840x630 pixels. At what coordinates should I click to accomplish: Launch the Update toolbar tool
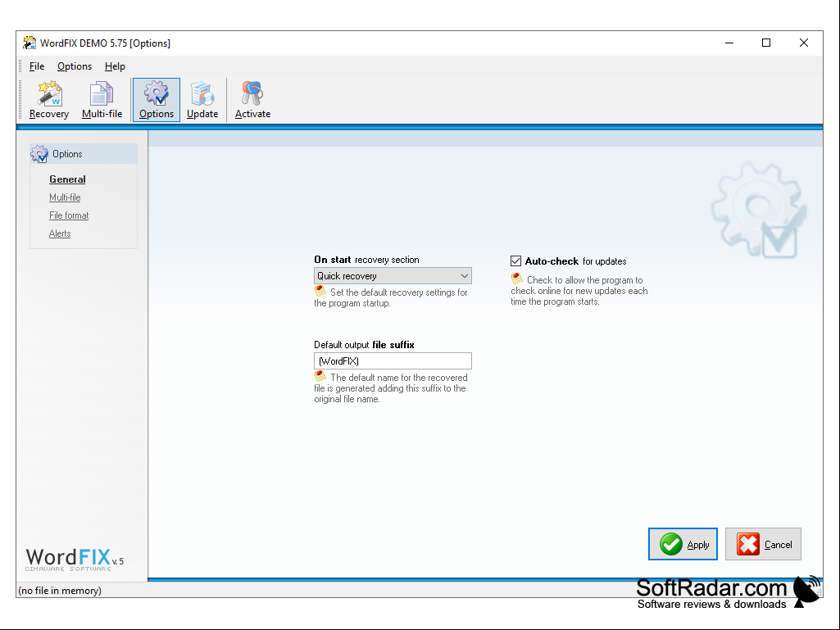pyautogui.click(x=202, y=100)
